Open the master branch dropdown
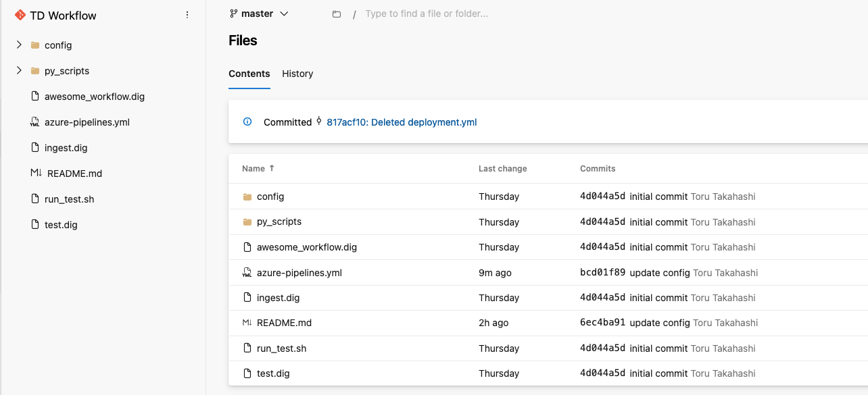868x395 pixels. 260,14
